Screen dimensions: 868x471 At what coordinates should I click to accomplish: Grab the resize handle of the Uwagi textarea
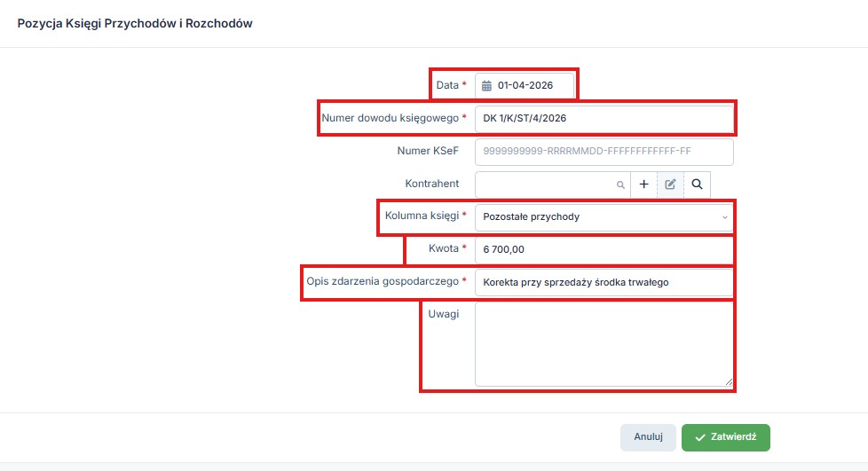[x=730, y=382]
